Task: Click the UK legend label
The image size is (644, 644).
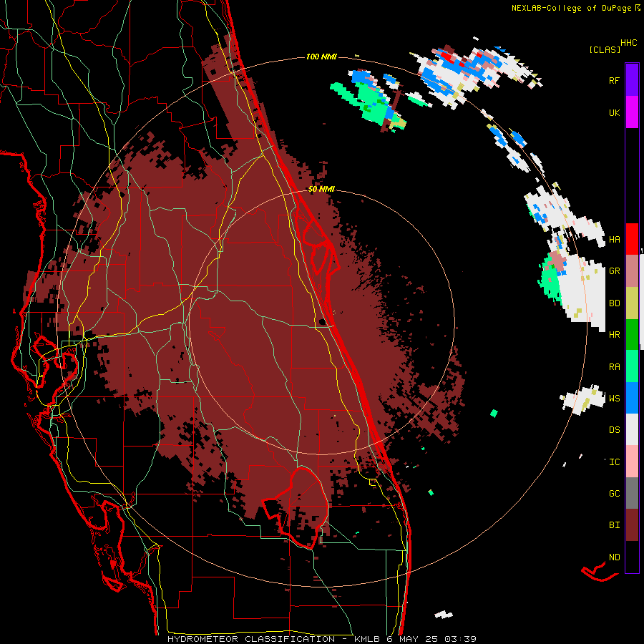Action: (614, 112)
